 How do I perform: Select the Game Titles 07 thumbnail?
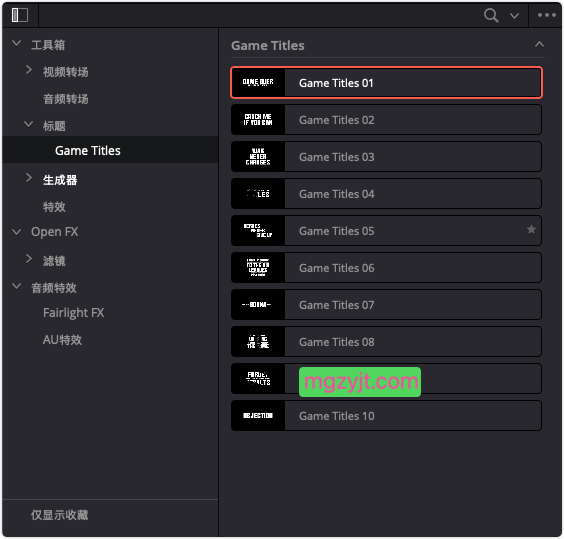coord(258,305)
